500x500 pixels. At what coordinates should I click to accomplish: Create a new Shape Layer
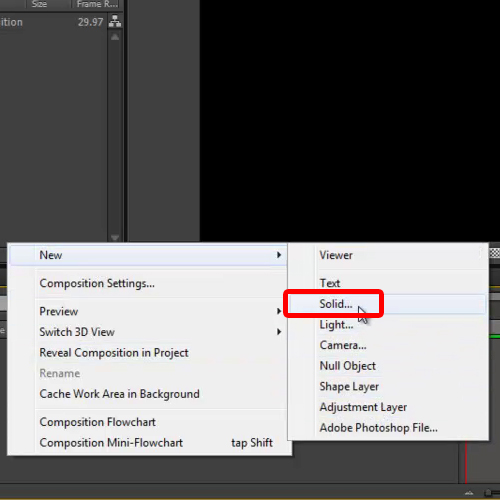388,387
